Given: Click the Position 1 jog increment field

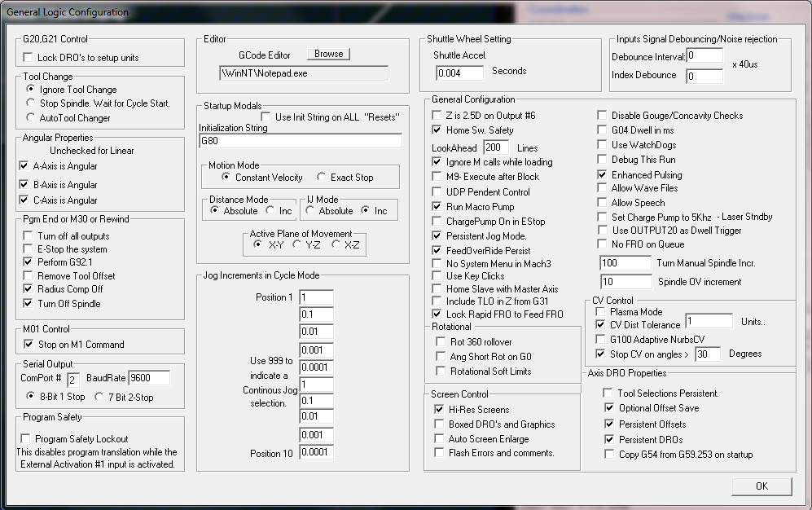Looking at the screenshot, I should [x=316, y=297].
